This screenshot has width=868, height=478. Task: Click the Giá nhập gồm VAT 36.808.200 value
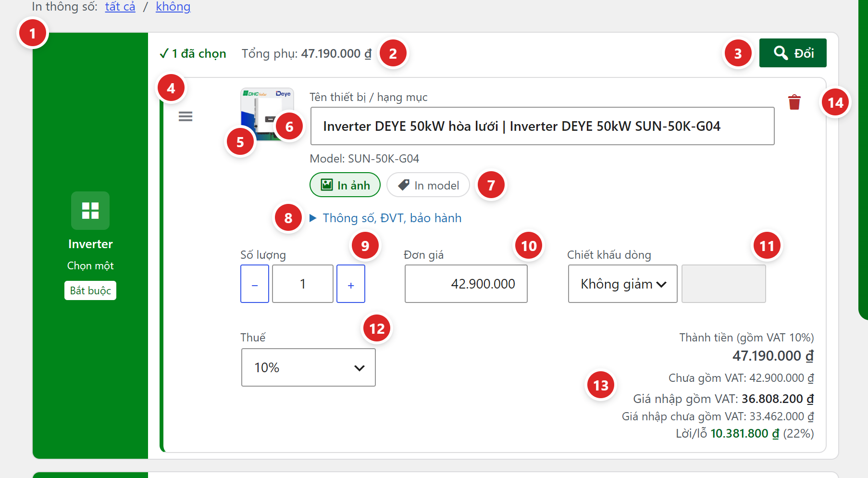pyautogui.click(x=723, y=399)
